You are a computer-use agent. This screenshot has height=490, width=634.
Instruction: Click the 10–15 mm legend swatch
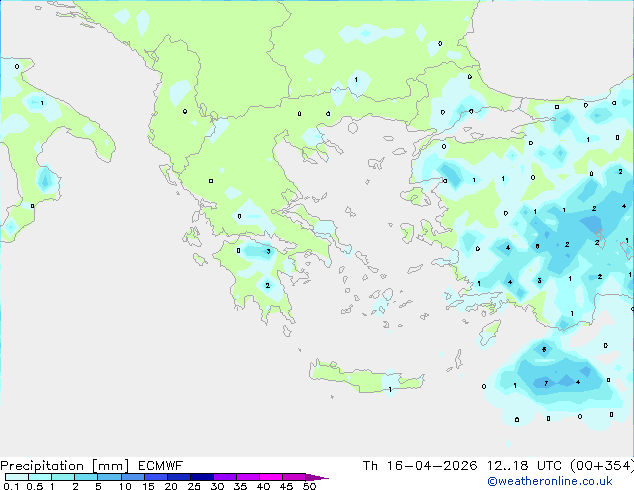click(x=133, y=477)
